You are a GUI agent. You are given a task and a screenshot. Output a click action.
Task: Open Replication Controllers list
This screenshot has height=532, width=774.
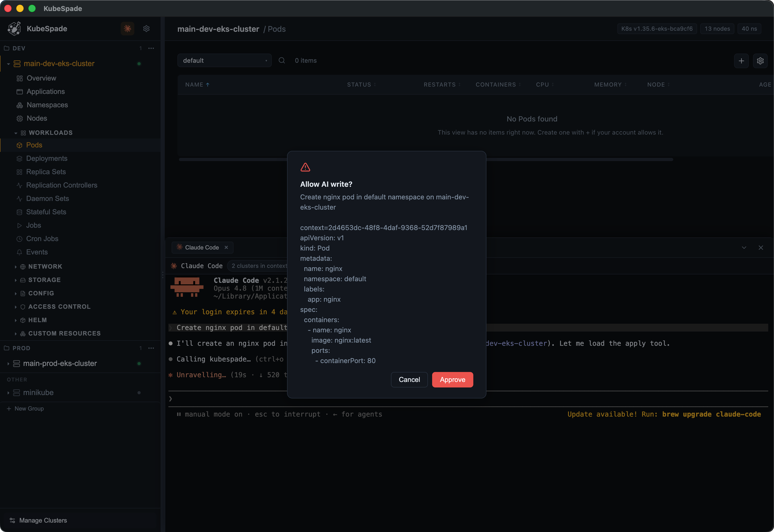(x=61, y=185)
